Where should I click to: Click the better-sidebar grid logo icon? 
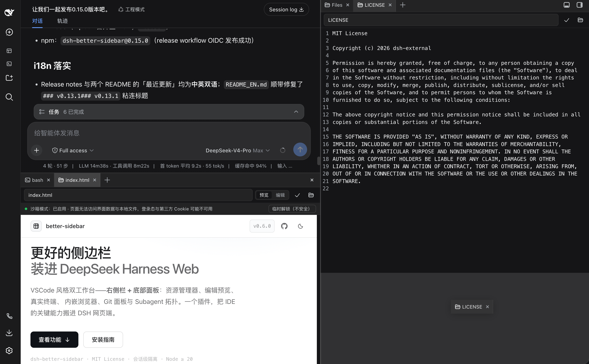36,226
